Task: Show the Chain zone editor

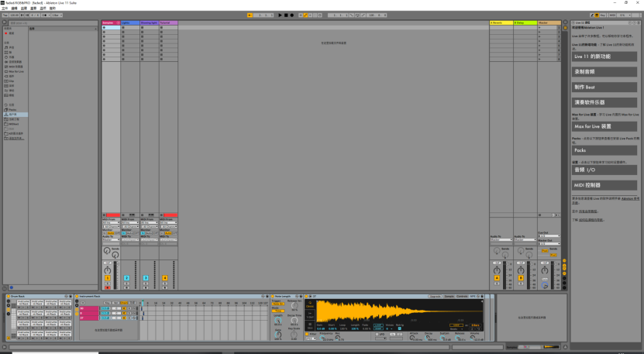Action: [124, 303]
